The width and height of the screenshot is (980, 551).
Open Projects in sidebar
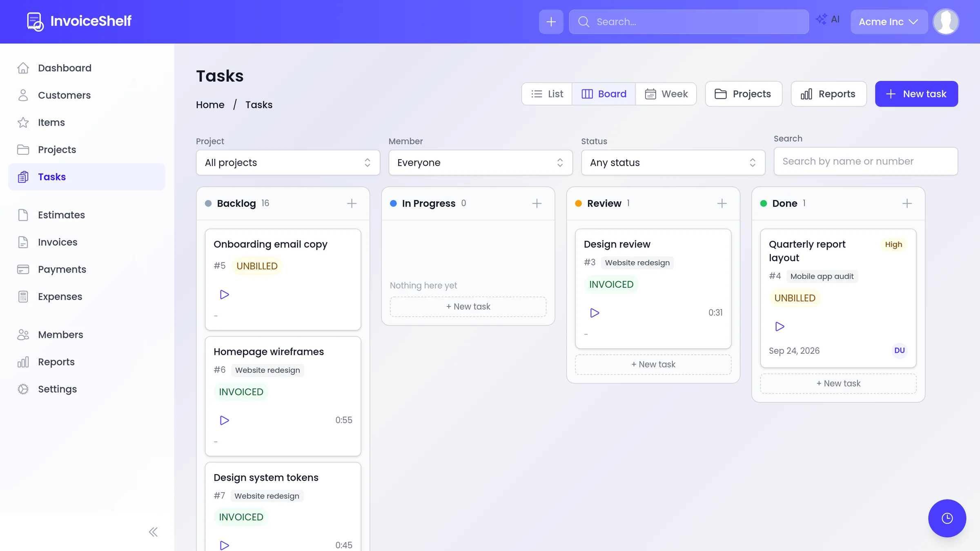[87, 149]
